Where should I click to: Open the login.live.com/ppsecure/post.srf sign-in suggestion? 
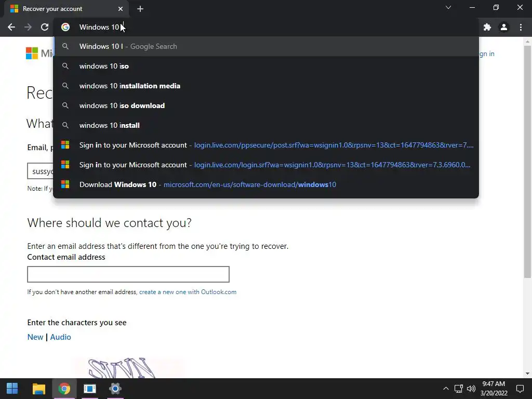point(266,145)
